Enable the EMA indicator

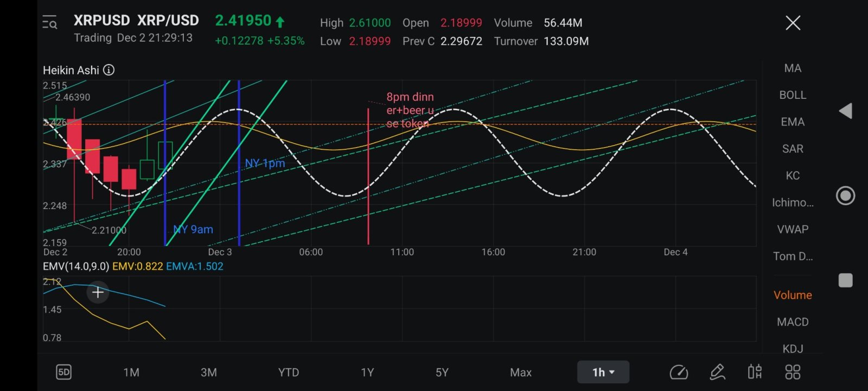793,122
